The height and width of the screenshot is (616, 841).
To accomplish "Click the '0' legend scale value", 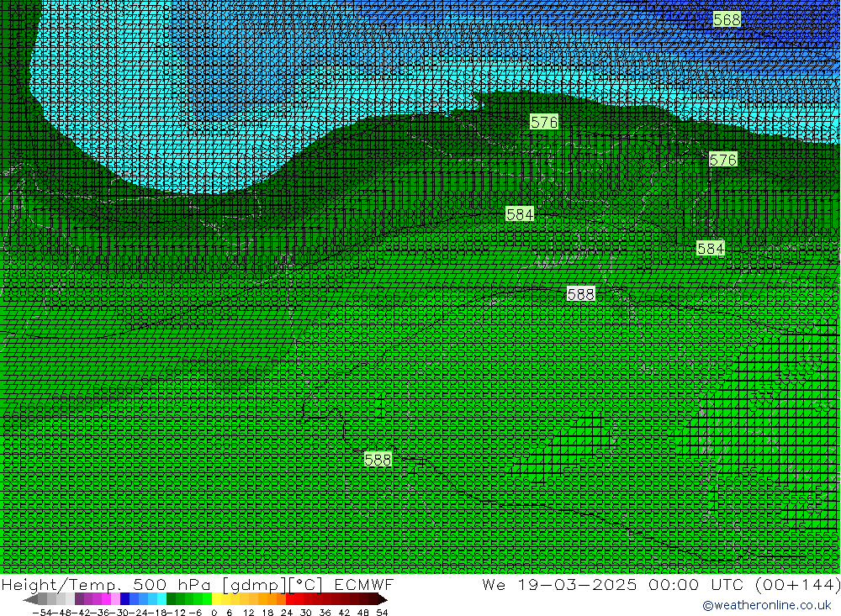I will pyautogui.click(x=214, y=613).
